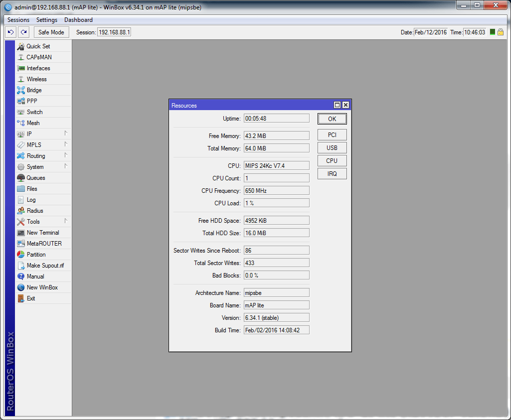Image resolution: width=511 pixels, height=420 pixels.
Task: Open the CAPsMAN menu icon
Action: coord(21,57)
